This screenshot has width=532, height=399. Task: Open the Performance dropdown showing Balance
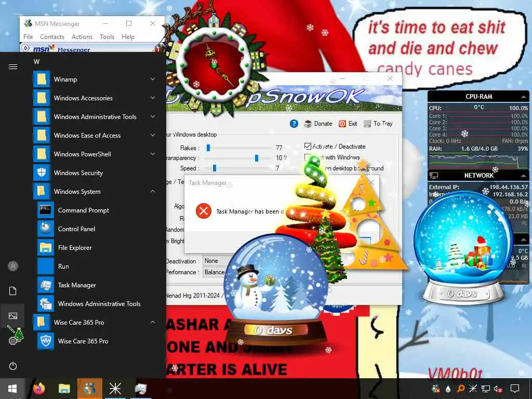215,272
